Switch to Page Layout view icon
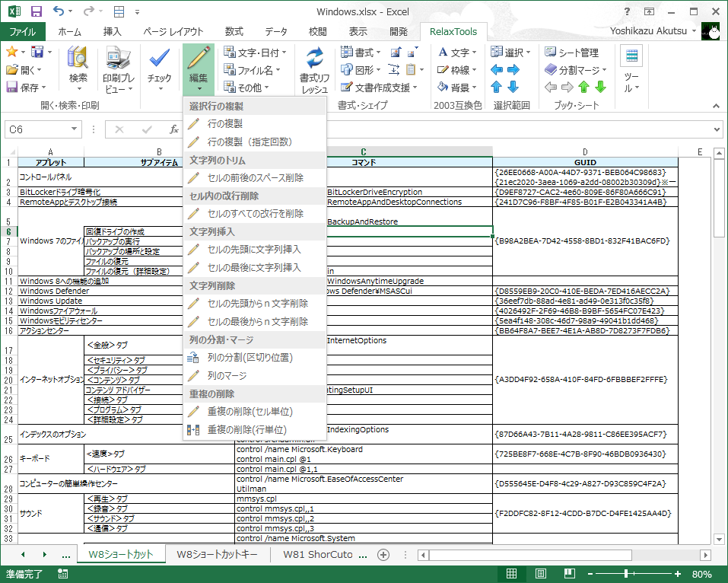Image resolution: width=728 pixels, height=583 pixels. 540,574
